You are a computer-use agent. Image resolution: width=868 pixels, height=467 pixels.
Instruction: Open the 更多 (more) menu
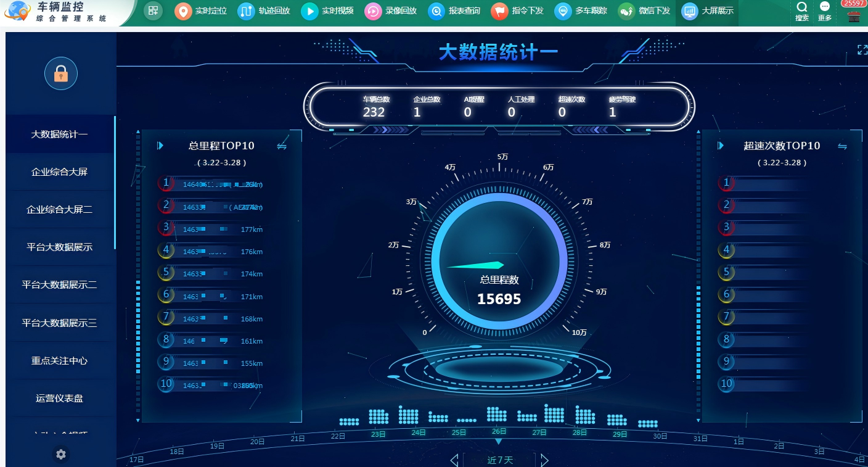tap(824, 11)
